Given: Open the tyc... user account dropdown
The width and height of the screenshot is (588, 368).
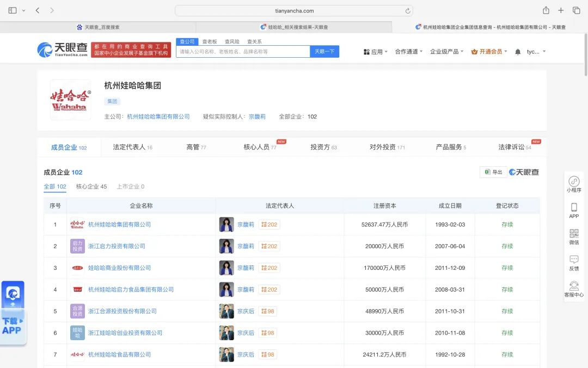Looking at the screenshot, I should [x=536, y=52].
